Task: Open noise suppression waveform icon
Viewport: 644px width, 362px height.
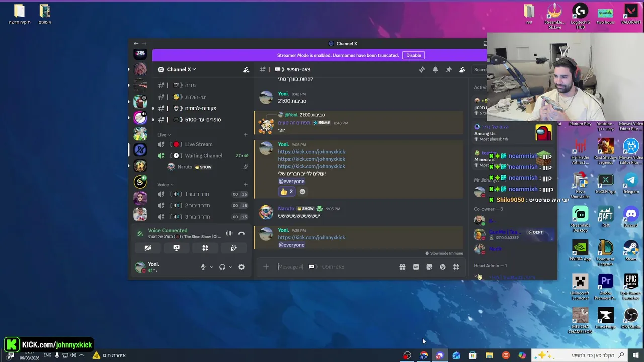Action: click(229, 233)
